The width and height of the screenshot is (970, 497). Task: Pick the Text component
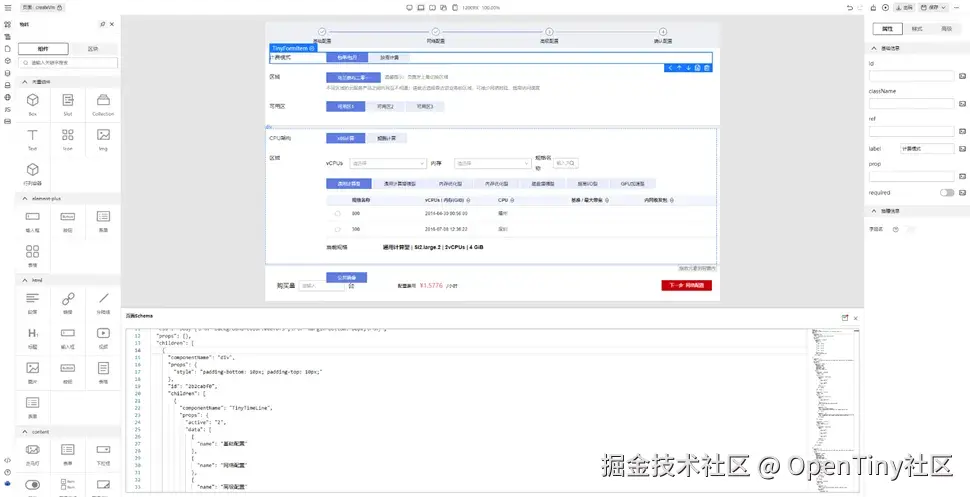33,139
